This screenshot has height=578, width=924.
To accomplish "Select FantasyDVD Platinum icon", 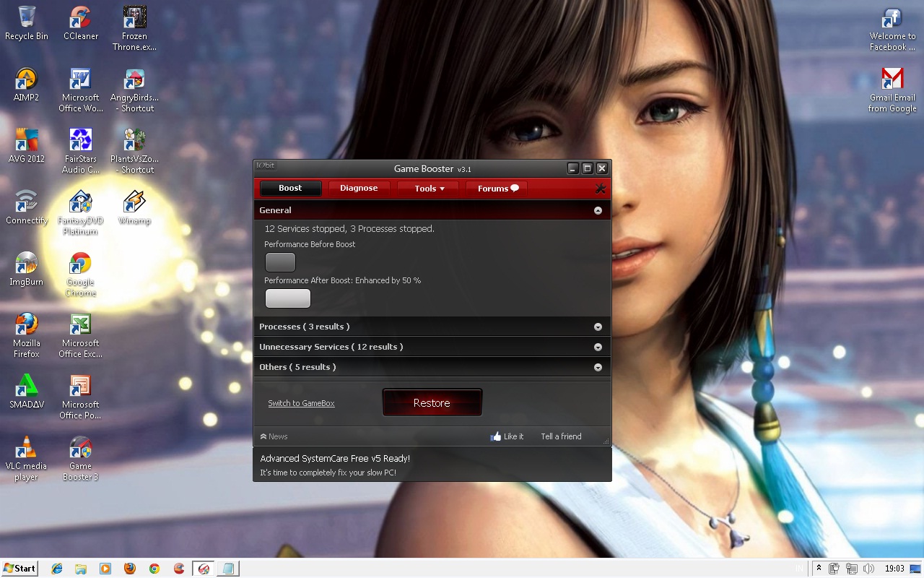I will 81,213.
